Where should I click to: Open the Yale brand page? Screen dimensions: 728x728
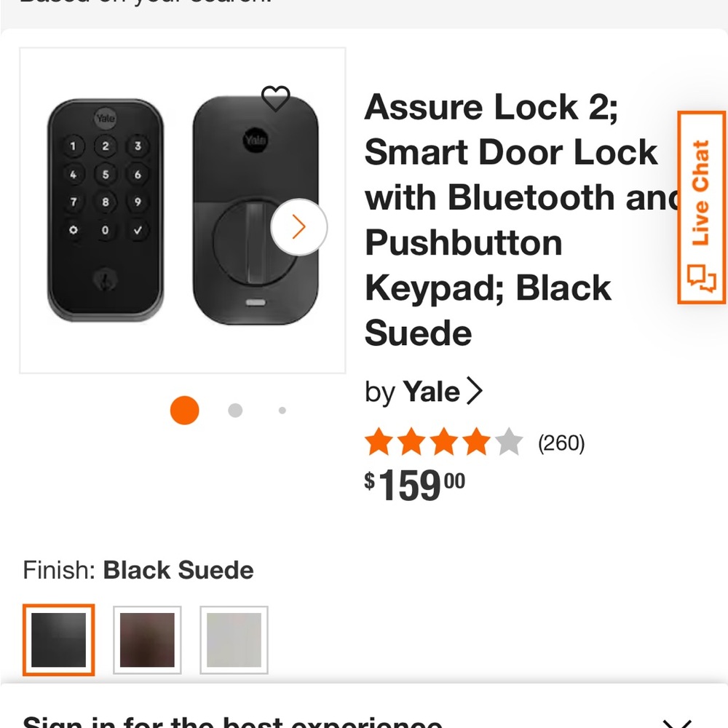coord(435,391)
